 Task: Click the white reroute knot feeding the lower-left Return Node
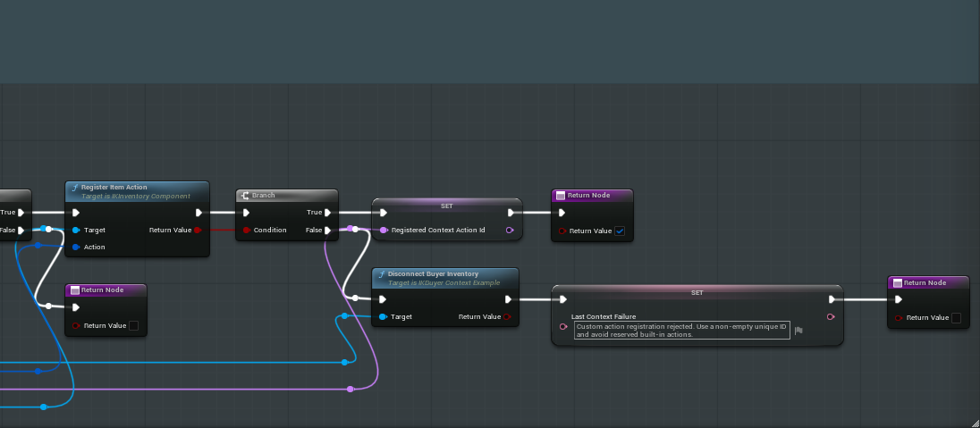49,306
